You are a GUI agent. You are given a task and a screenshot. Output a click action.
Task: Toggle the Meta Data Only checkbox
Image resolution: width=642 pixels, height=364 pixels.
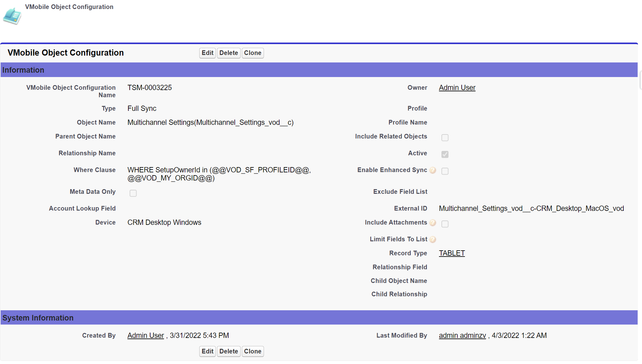pyautogui.click(x=133, y=193)
